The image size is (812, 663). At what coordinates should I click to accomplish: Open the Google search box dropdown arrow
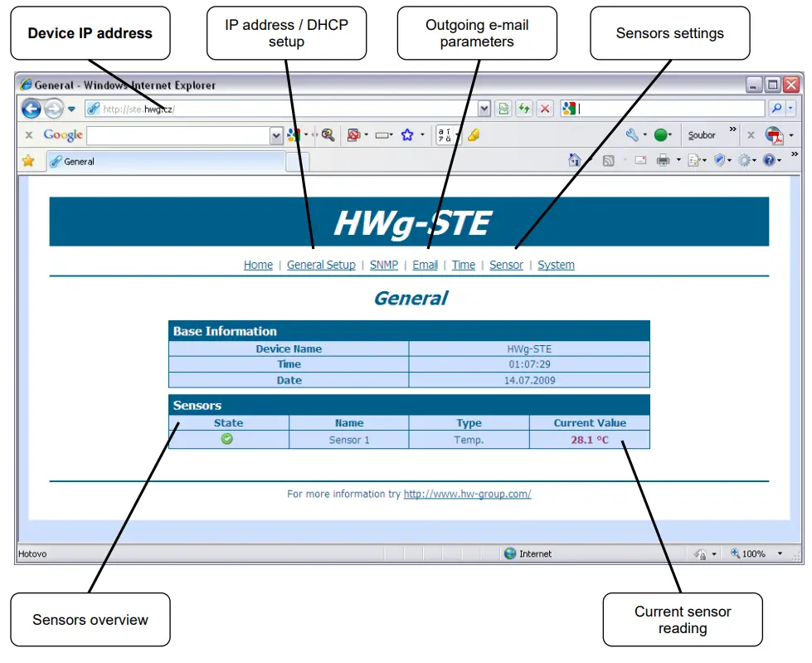276,134
